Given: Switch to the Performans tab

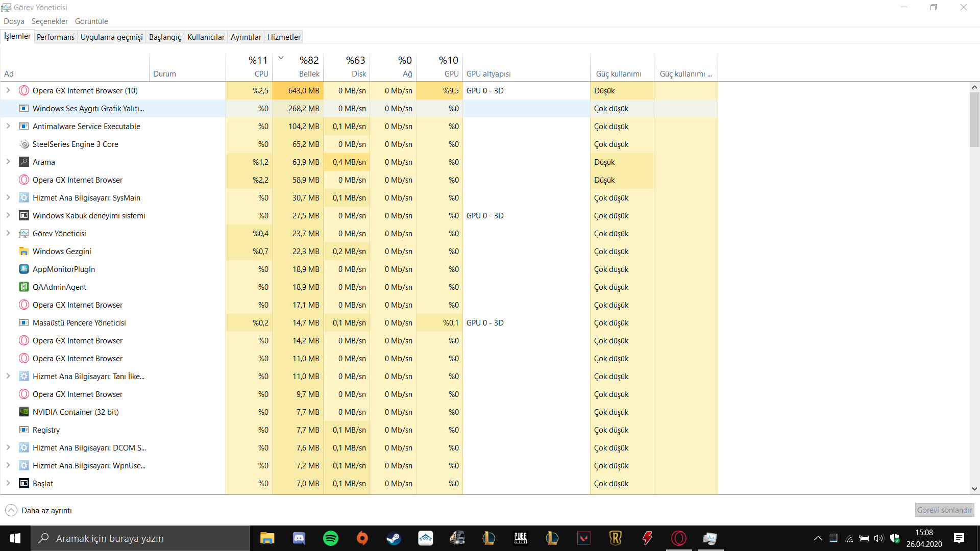Looking at the screenshot, I should pos(56,37).
